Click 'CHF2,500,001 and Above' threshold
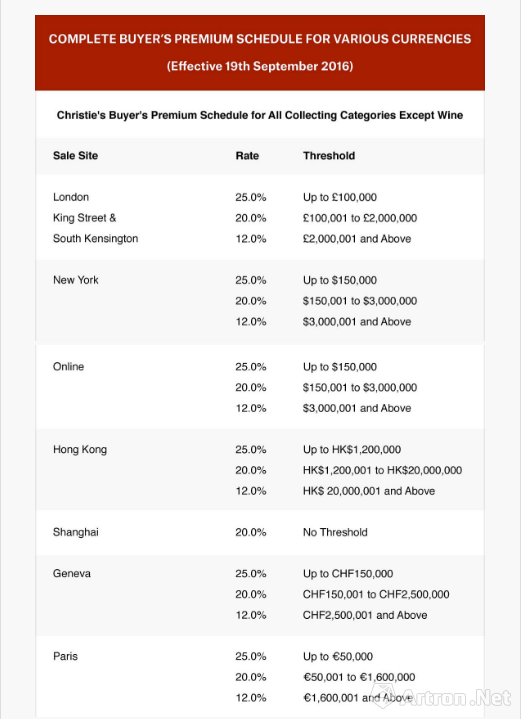521x719 pixels. pyautogui.click(x=365, y=615)
